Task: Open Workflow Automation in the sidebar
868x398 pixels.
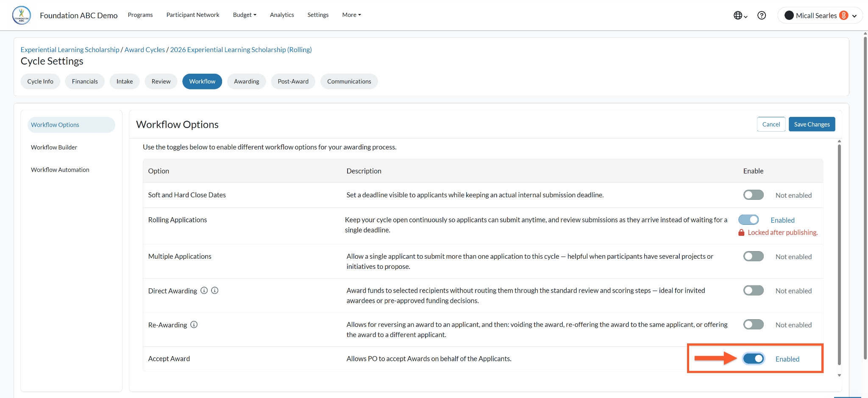Action: pos(60,170)
